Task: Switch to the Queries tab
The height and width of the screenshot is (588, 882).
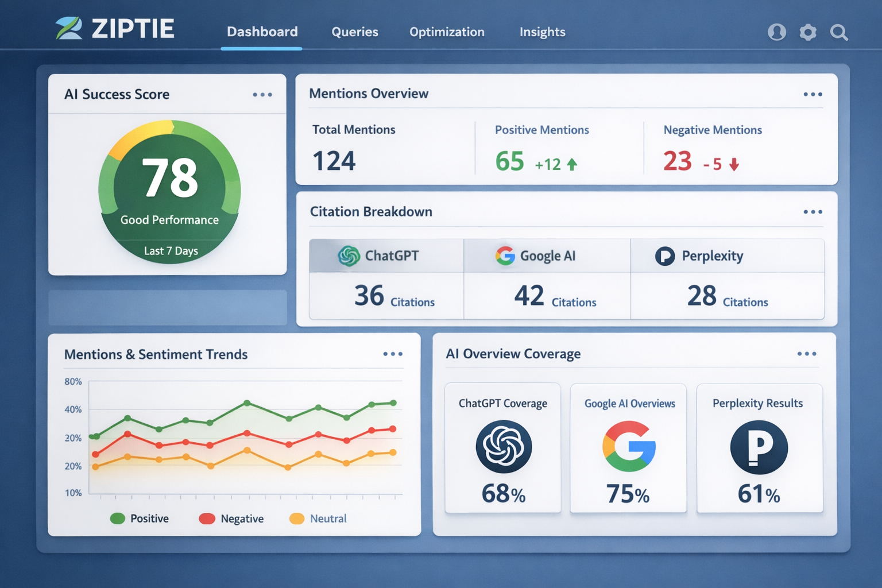Action: [x=354, y=32]
